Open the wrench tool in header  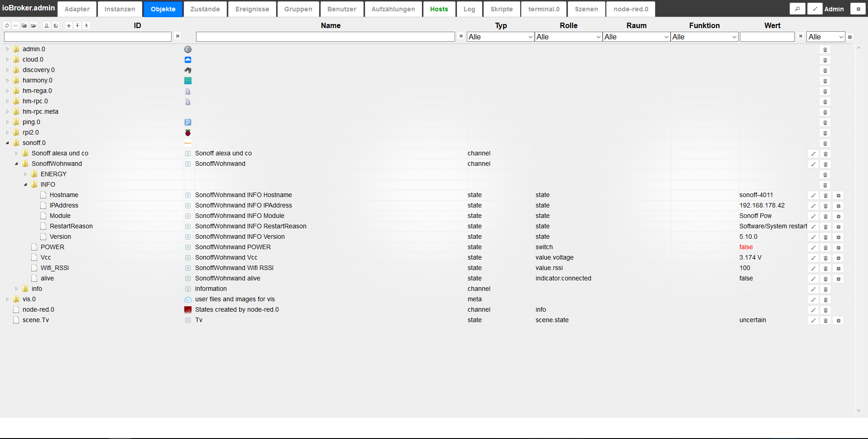[797, 9]
